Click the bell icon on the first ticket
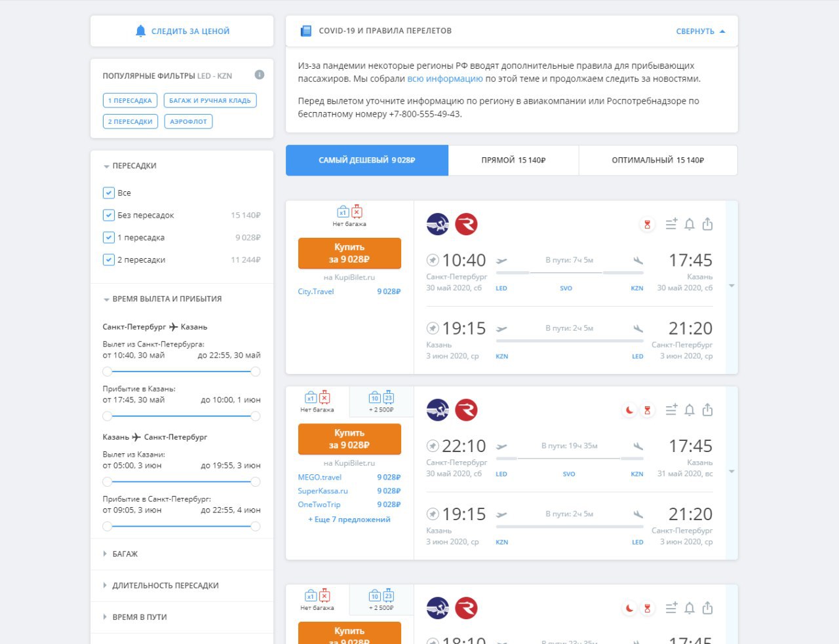839x644 pixels. (x=690, y=225)
